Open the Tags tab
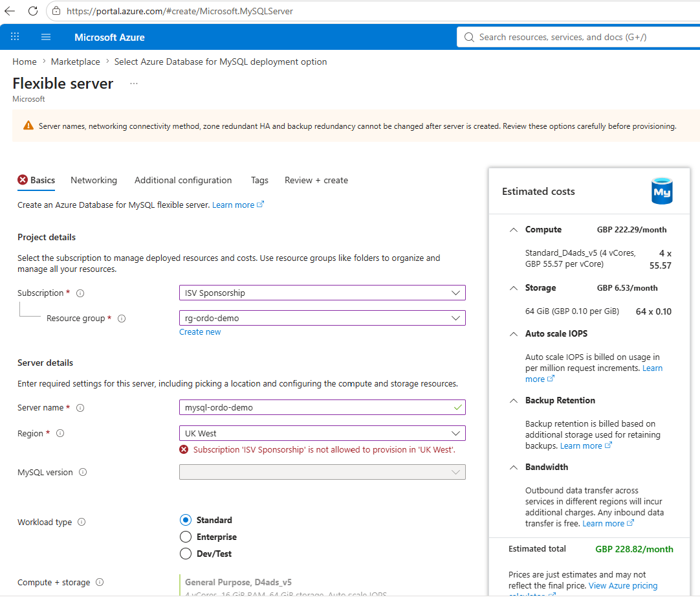 (x=259, y=180)
